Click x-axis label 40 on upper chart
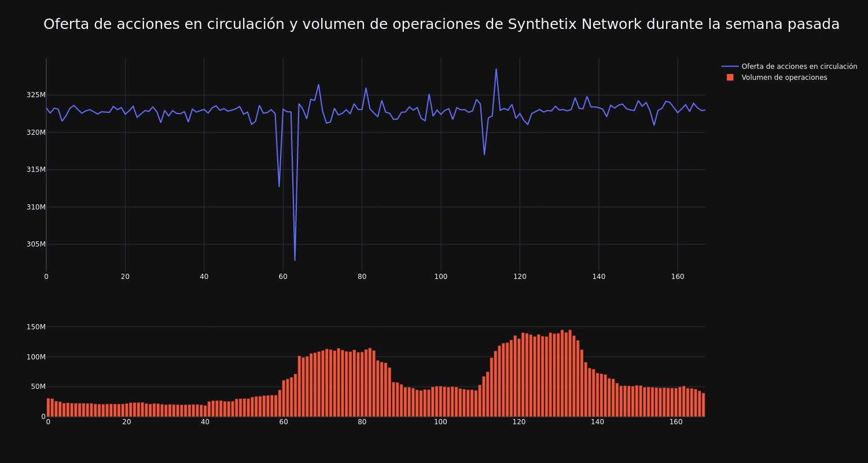 (204, 277)
